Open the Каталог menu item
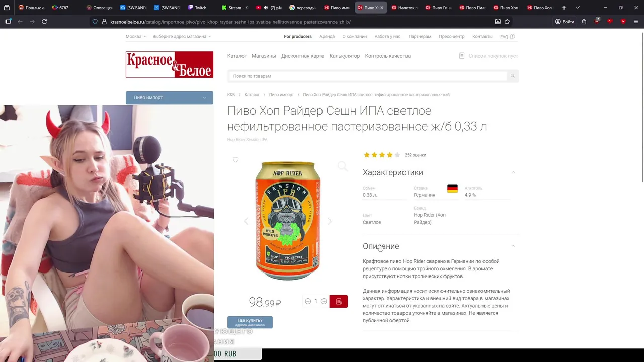 [x=237, y=56]
